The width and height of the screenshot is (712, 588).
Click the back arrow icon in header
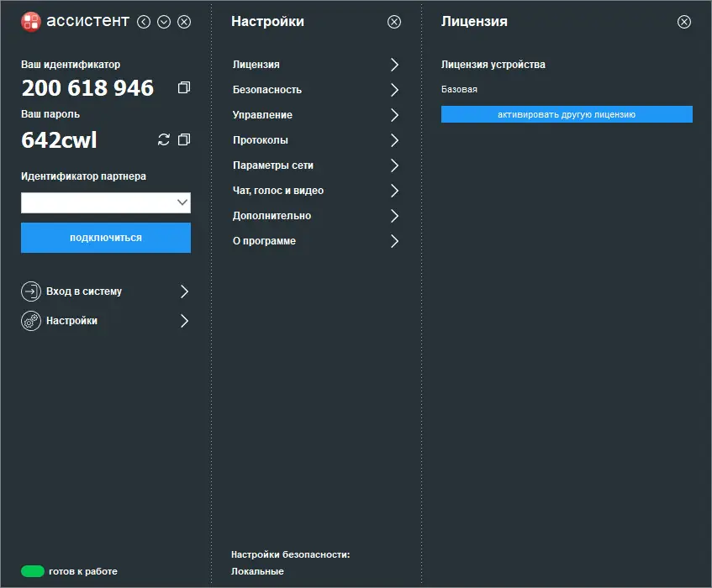[x=144, y=22]
